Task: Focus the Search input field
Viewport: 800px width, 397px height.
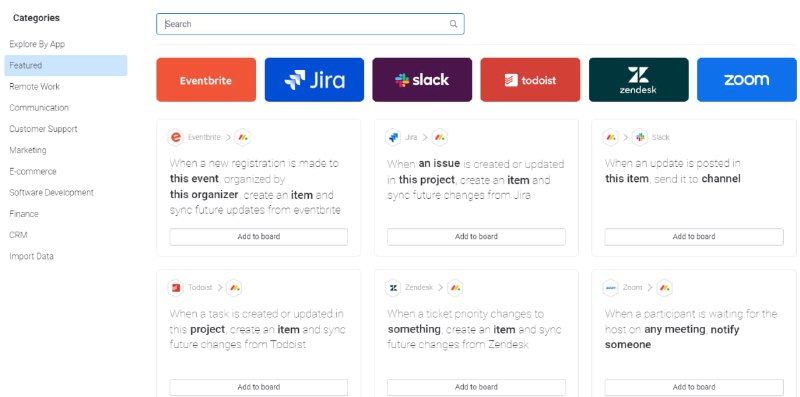Action: (x=310, y=24)
